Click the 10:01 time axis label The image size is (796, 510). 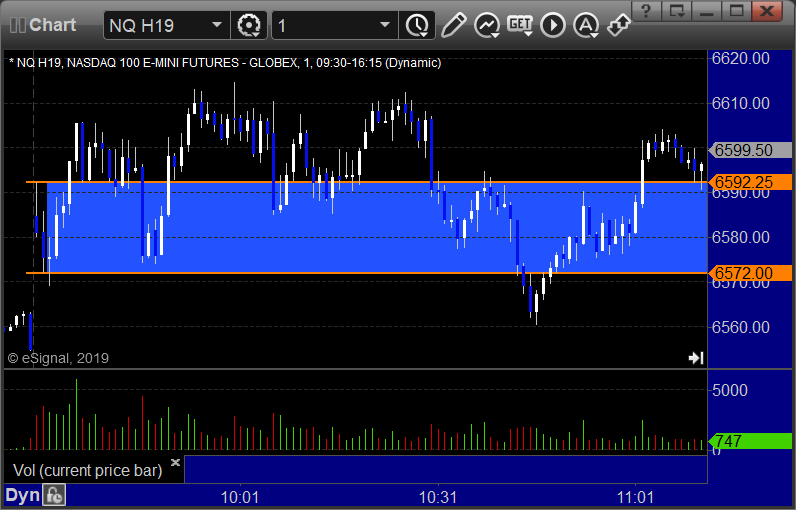(240, 497)
